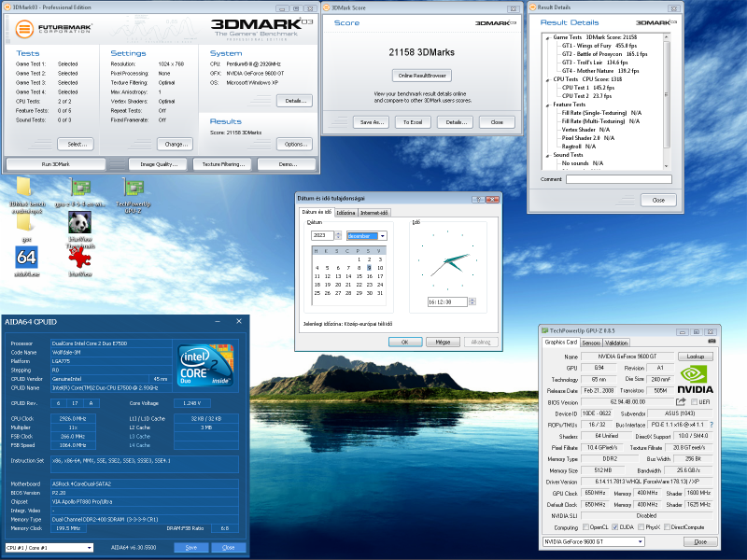
Task: Click the Comment input field
Action: (x=619, y=179)
